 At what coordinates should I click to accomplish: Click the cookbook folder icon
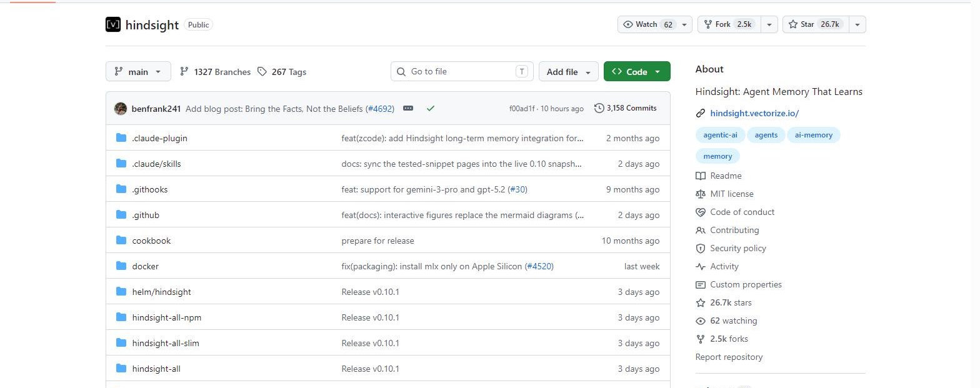click(x=121, y=241)
